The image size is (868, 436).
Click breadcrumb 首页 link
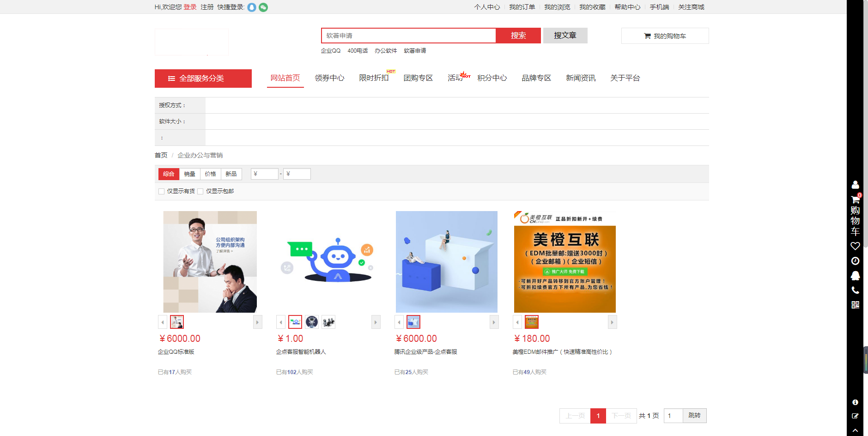pyautogui.click(x=161, y=155)
